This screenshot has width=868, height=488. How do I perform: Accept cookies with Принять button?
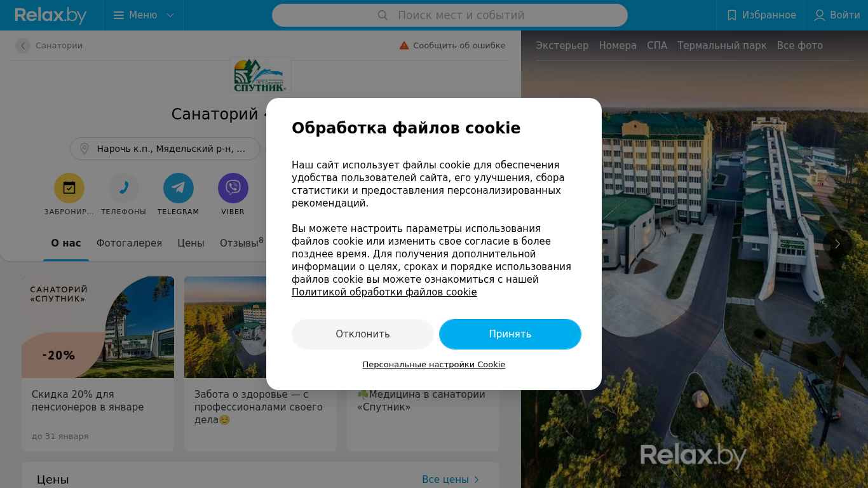pyautogui.click(x=510, y=334)
